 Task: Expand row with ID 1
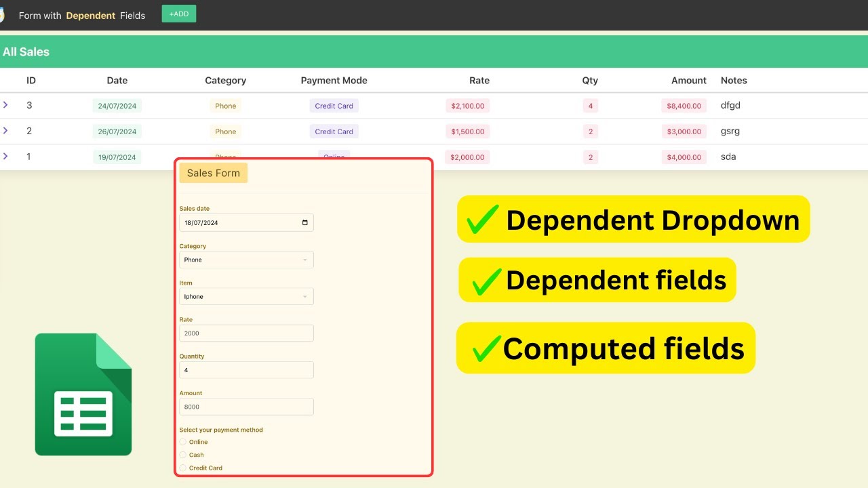click(x=5, y=157)
